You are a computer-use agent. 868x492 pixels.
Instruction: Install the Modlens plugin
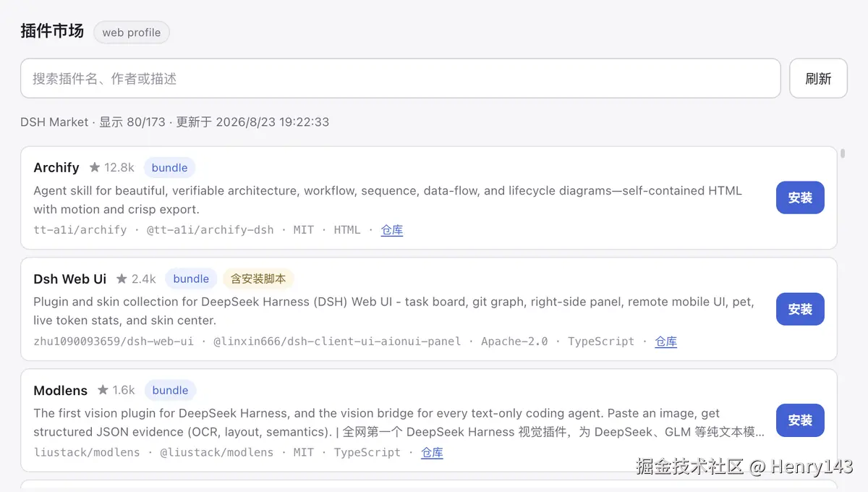(800, 420)
